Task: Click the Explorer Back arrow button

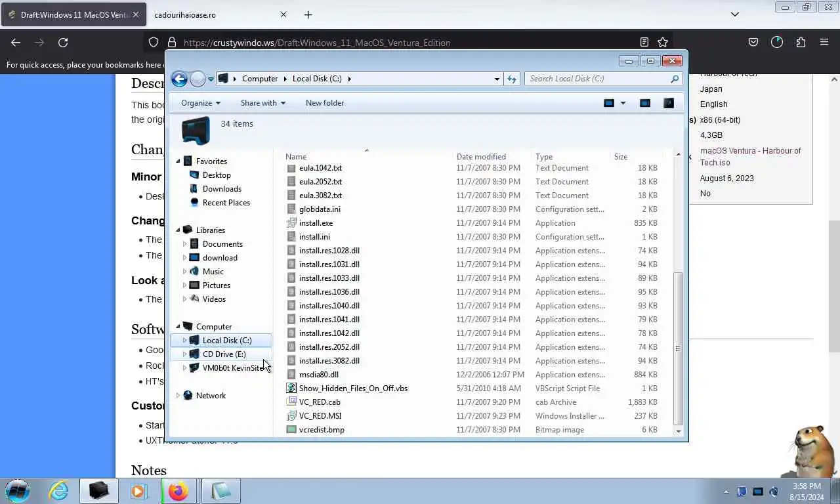Action: coord(179,79)
